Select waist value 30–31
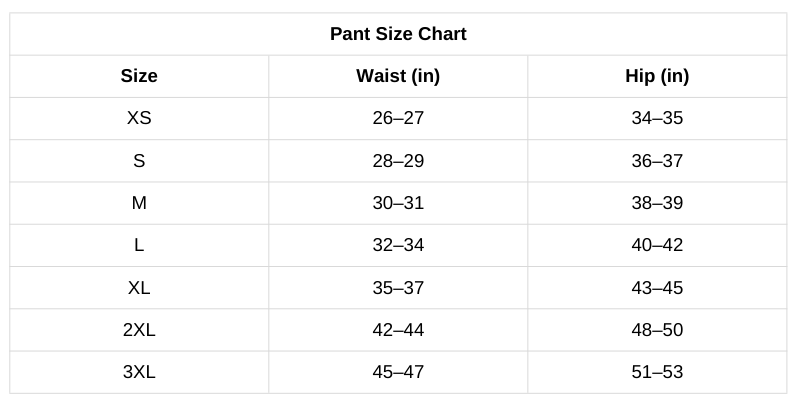 [x=398, y=203]
